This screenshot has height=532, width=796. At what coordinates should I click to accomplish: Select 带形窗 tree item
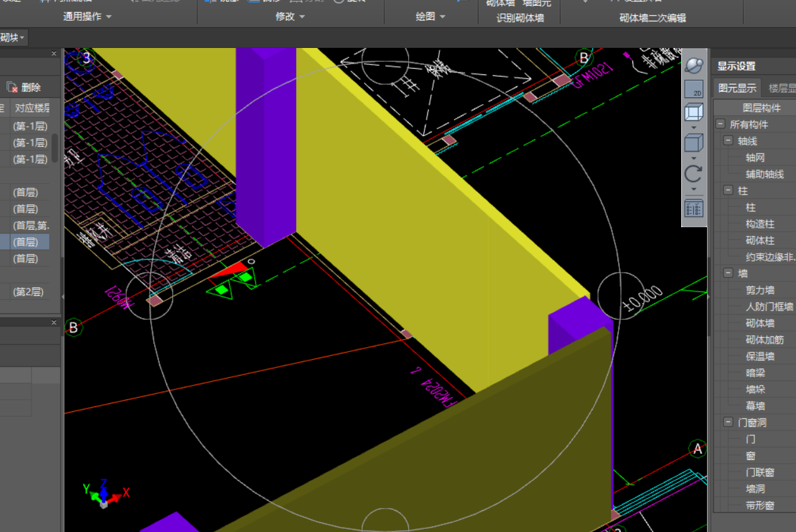coord(760,505)
